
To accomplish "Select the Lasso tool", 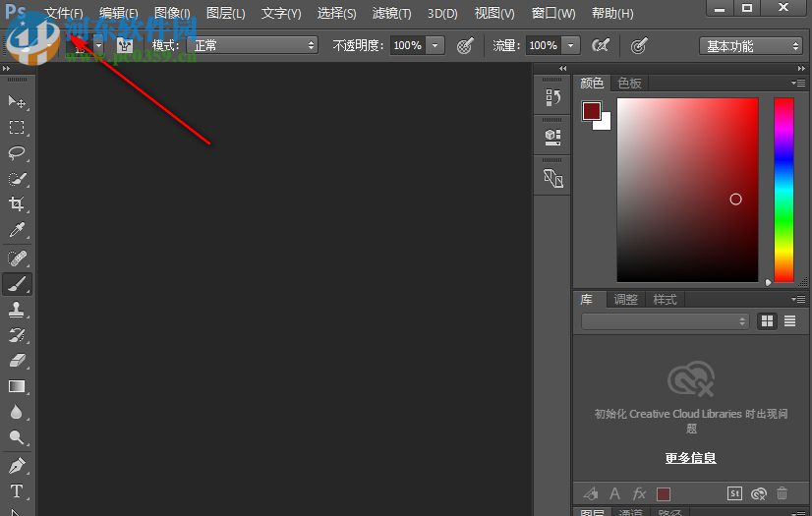I will (x=17, y=152).
